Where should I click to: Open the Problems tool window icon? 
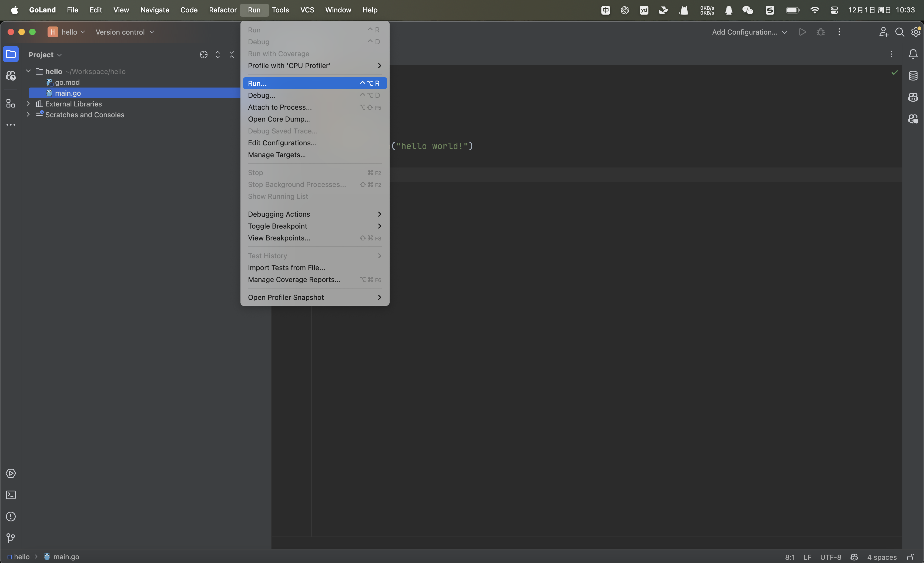(11, 517)
